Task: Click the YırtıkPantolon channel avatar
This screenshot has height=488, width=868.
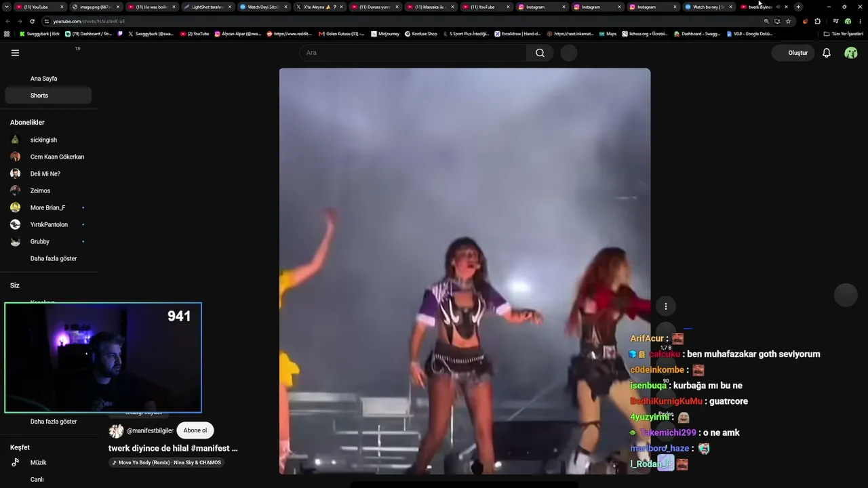Action: tap(15, 224)
